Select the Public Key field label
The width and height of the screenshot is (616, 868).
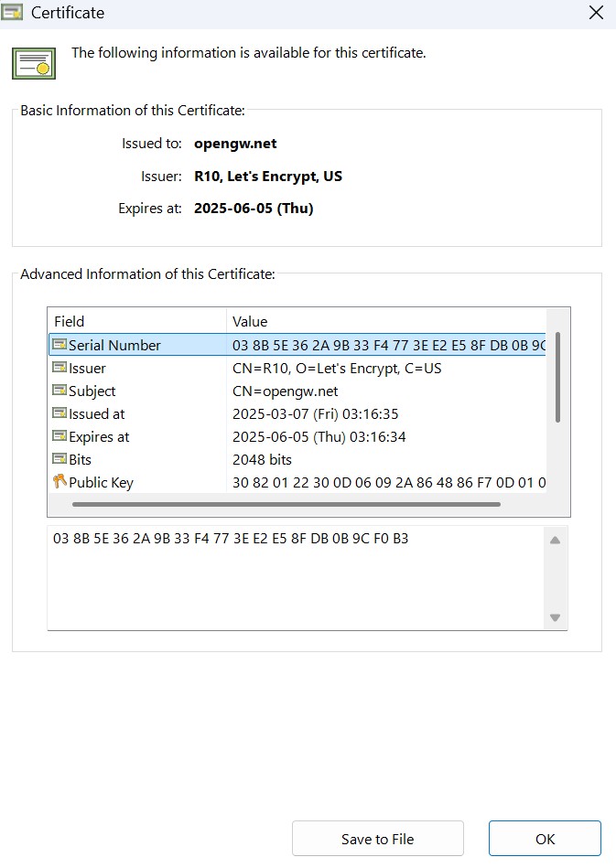[x=101, y=483]
